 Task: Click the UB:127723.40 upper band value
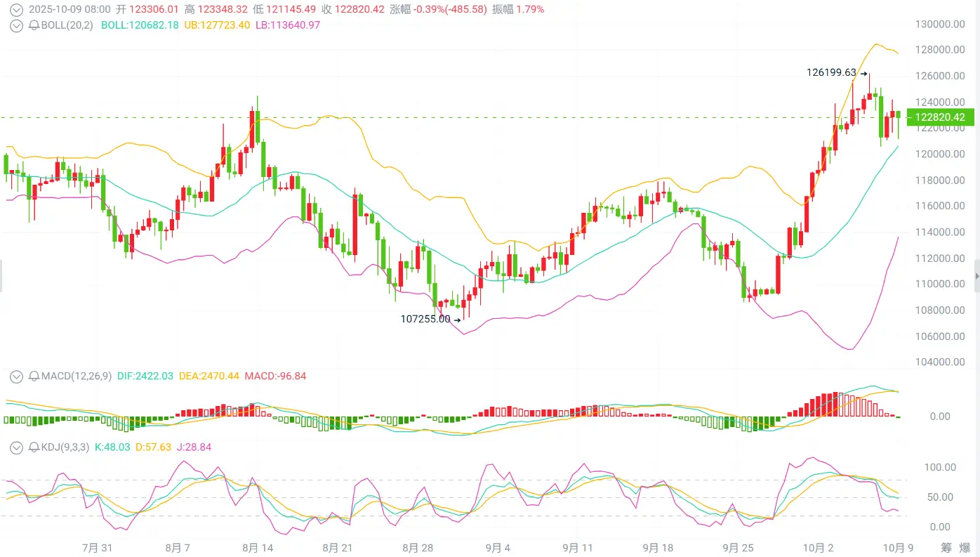(218, 25)
